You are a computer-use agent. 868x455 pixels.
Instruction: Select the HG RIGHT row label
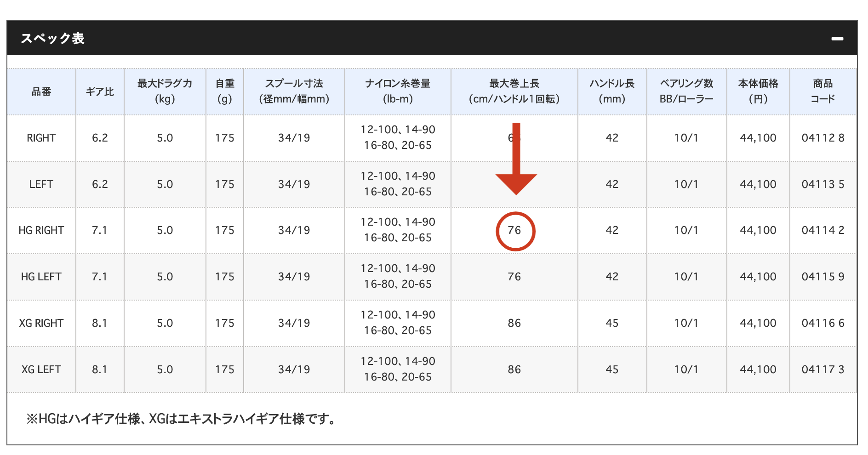pyautogui.click(x=41, y=230)
